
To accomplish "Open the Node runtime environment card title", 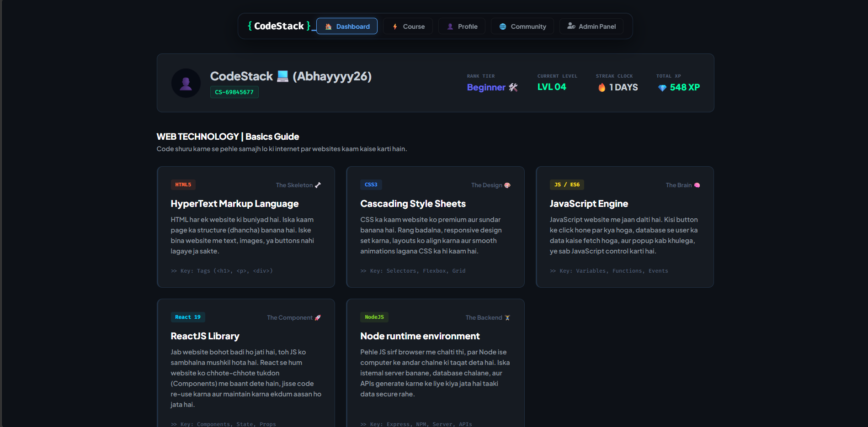I will [420, 336].
